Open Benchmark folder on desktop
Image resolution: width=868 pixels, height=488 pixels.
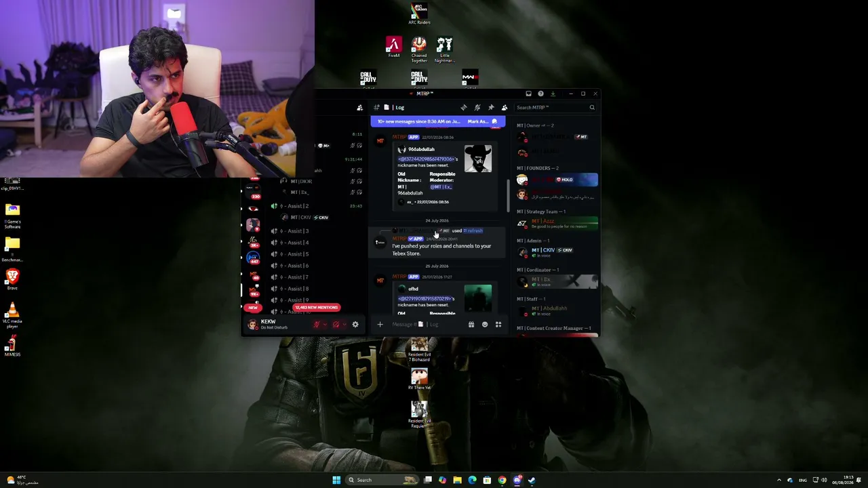[12, 249]
